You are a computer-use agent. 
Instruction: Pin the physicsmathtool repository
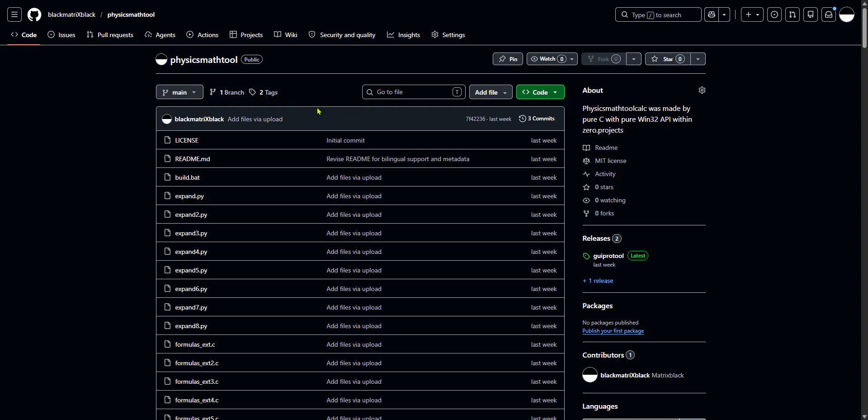(x=508, y=59)
